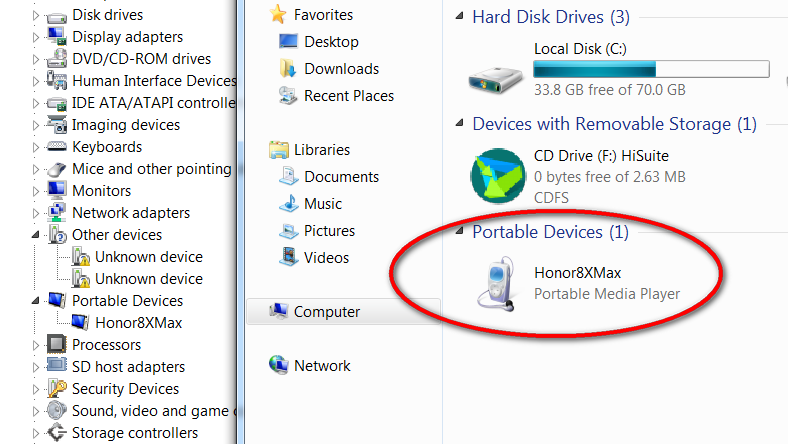Open the Music library
The width and height of the screenshot is (788, 444).
[323, 204]
